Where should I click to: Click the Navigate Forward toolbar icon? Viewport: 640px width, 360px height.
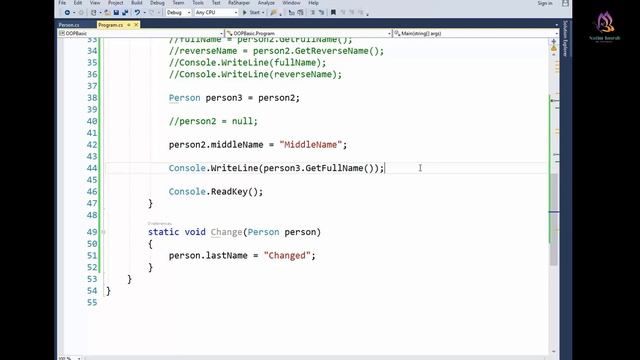[81, 13]
